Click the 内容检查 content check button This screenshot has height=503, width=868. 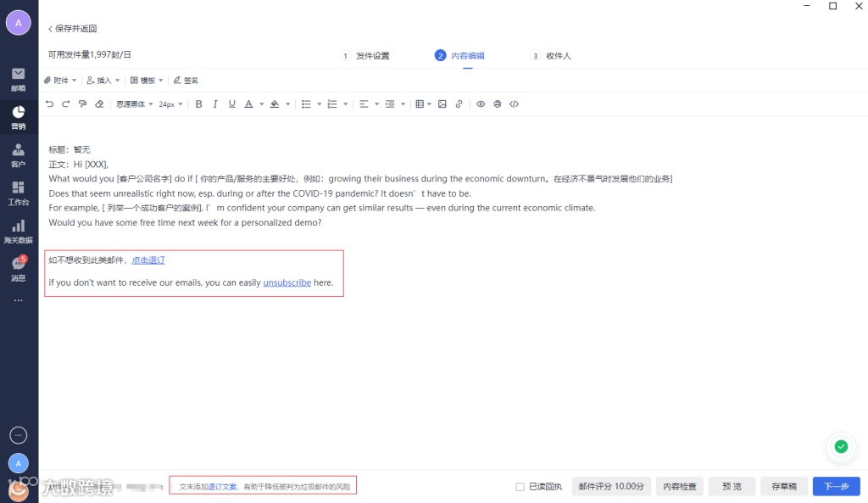(679, 486)
